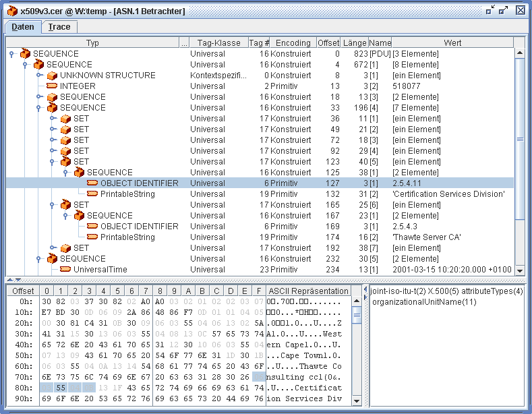Click the Länge column header
The height and width of the screenshot is (414, 532).
[x=355, y=42]
